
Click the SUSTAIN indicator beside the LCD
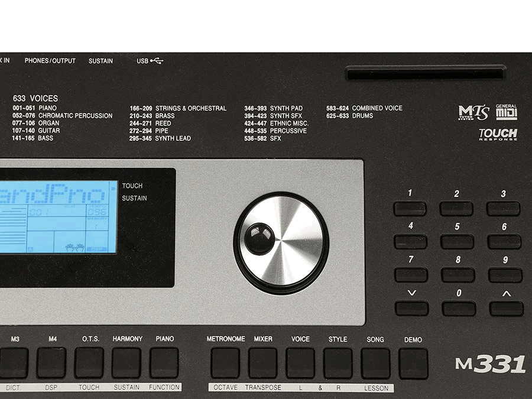(134, 198)
